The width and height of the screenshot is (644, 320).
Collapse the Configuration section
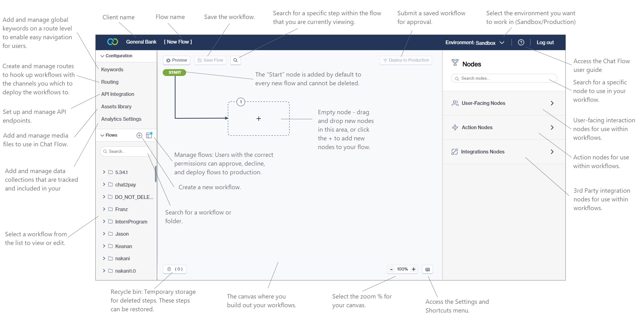(x=102, y=56)
